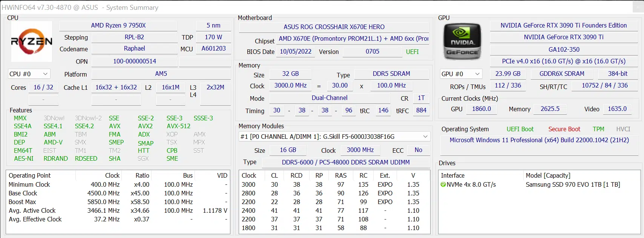This screenshot has width=644, height=238.
Task: Click the tRFC 884 timing value
Action: (x=421, y=111)
